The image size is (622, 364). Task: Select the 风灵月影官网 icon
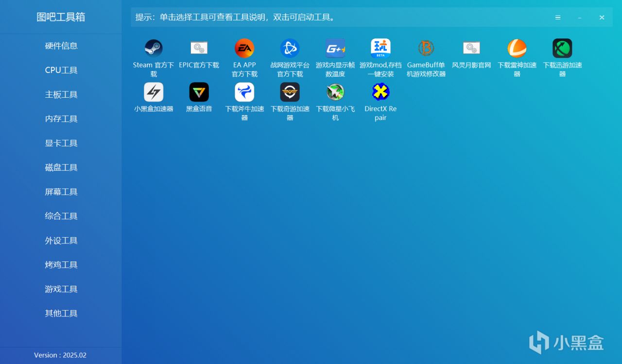click(x=471, y=48)
